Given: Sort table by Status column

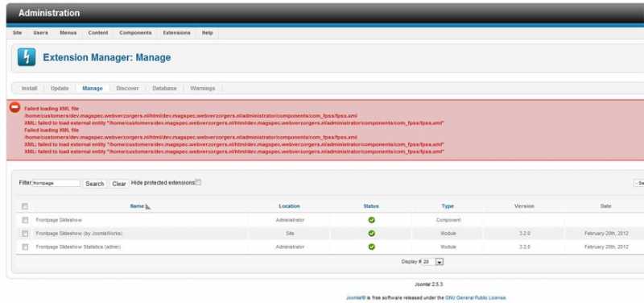Looking at the screenshot, I should (x=371, y=206).
